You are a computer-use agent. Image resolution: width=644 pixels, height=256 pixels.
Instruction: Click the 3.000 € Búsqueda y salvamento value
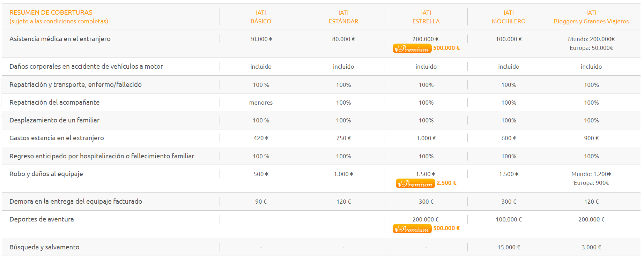(591, 248)
